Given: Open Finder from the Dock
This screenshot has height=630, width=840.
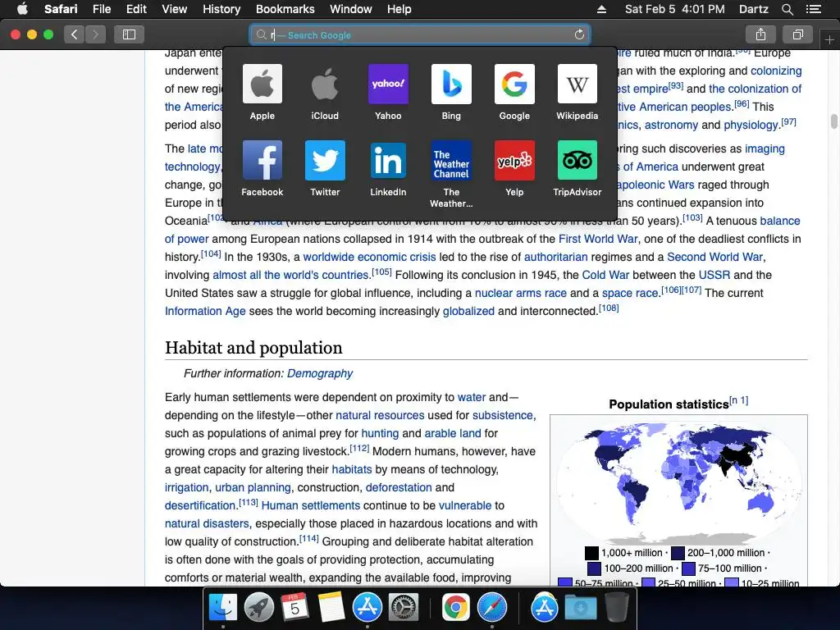Looking at the screenshot, I should tap(223, 607).
